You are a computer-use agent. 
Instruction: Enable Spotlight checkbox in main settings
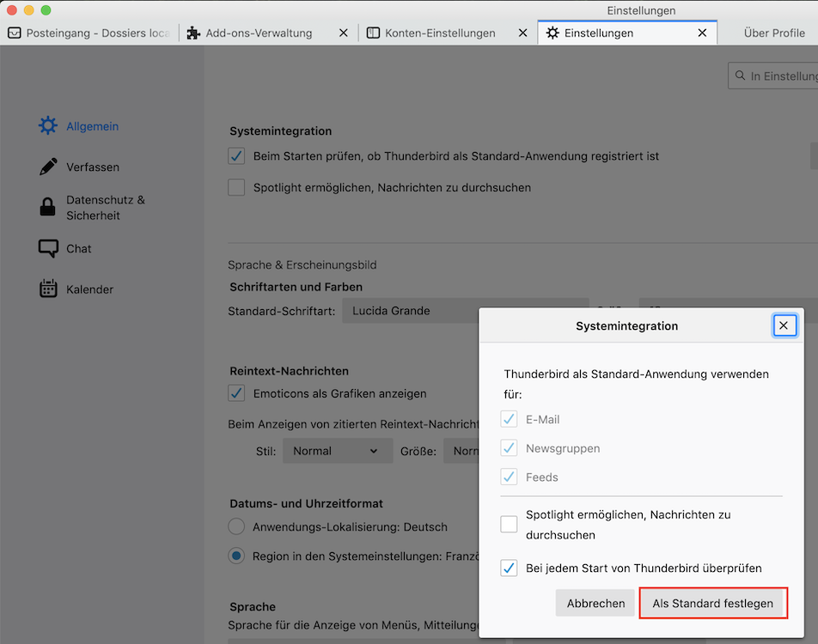pos(236,187)
